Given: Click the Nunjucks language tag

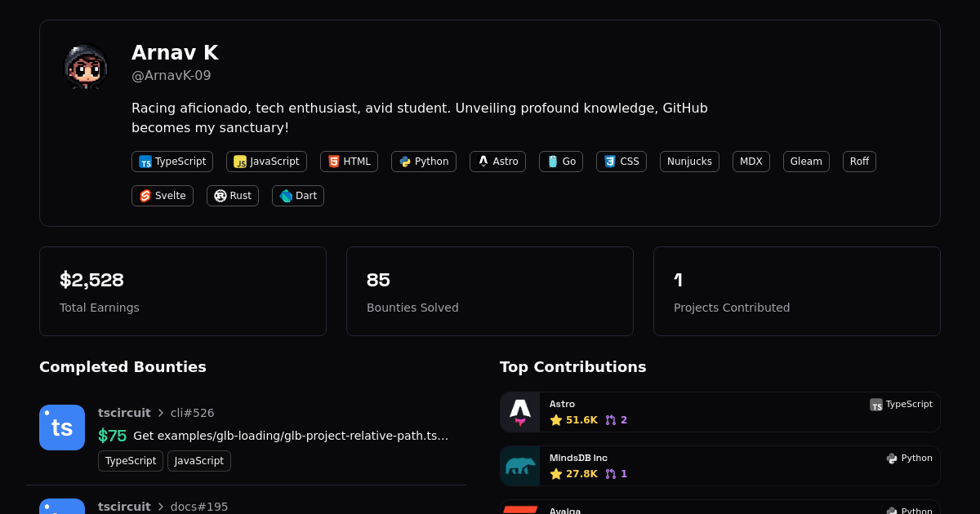Looking at the screenshot, I should (x=689, y=162).
